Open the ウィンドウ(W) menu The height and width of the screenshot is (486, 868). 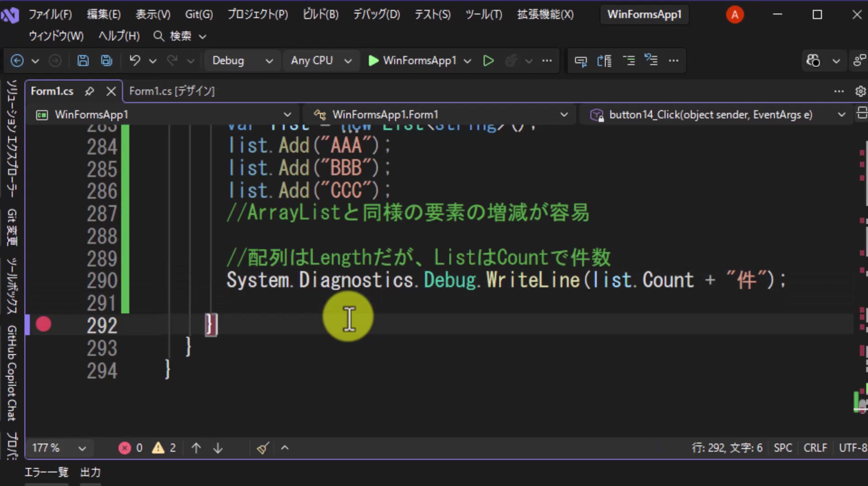pos(56,36)
